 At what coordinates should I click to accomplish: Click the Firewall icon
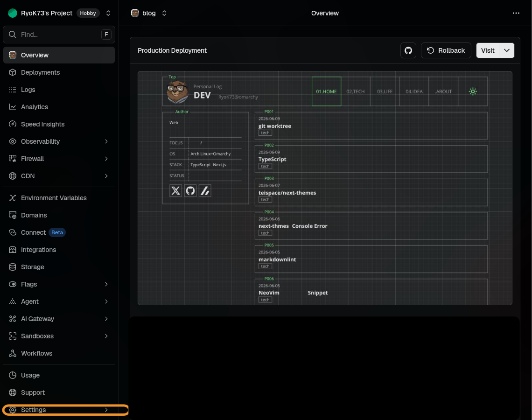tap(13, 159)
